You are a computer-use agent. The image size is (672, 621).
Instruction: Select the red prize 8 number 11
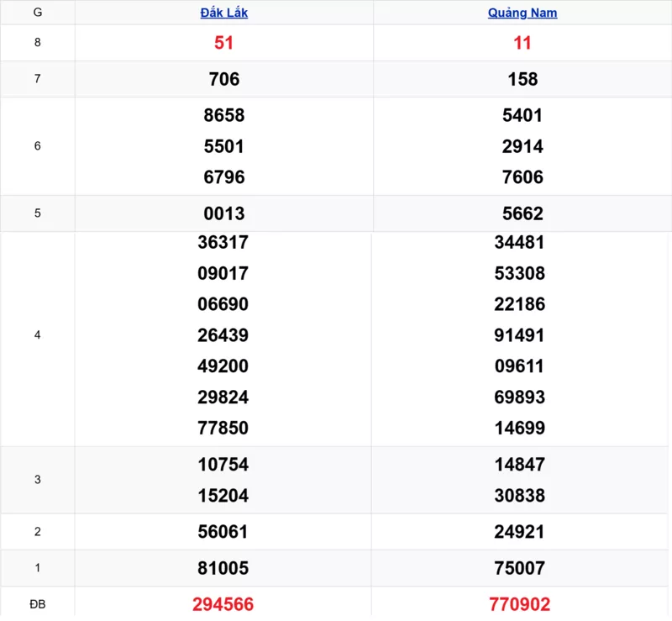click(522, 43)
